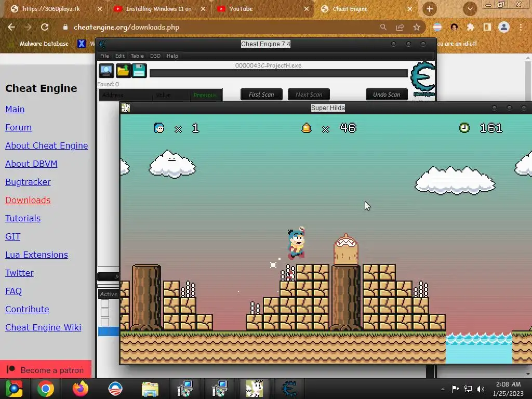Open a new Chrome tab
The height and width of the screenshot is (399, 532).
[x=430, y=9]
